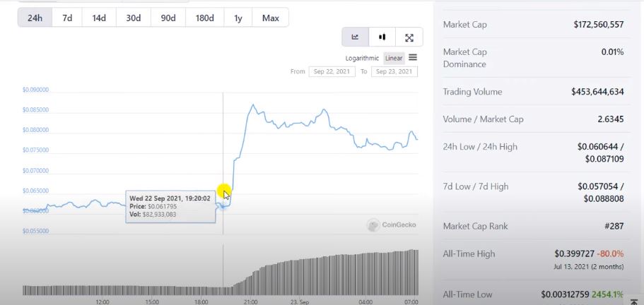Select the 14d time range
The width and height of the screenshot is (644, 305).
[99, 18]
